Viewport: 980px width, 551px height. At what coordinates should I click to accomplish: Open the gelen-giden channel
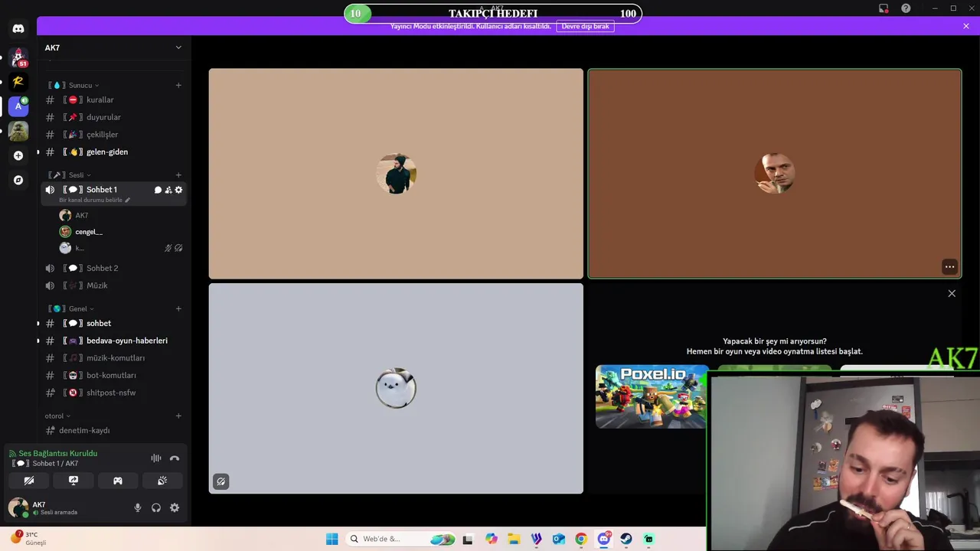(113, 152)
